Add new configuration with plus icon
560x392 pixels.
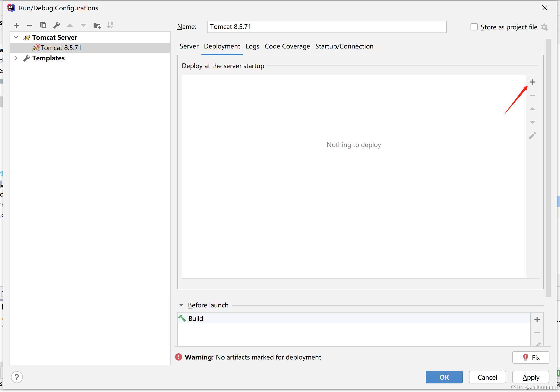(x=16, y=25)
